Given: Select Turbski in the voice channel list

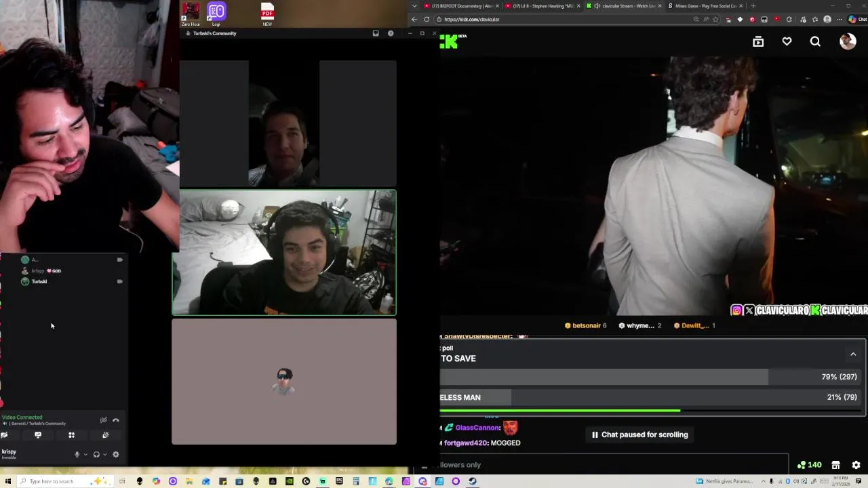Looking at the screenshot, I should pyautogui.click(x=39, y=281).
